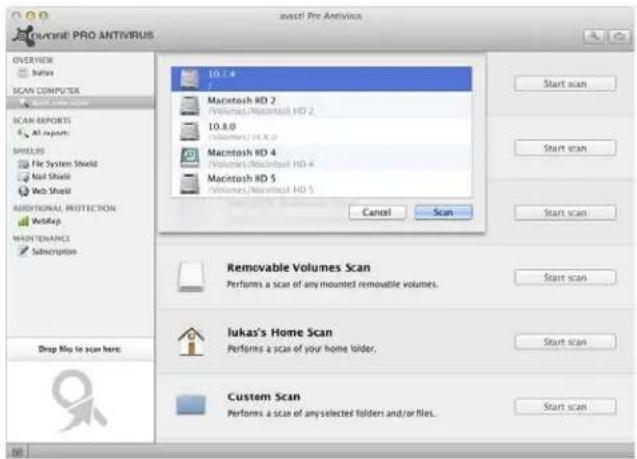Select the highlighted item under Scan Computer
The image size is (637, 459).
click(80, 102)
